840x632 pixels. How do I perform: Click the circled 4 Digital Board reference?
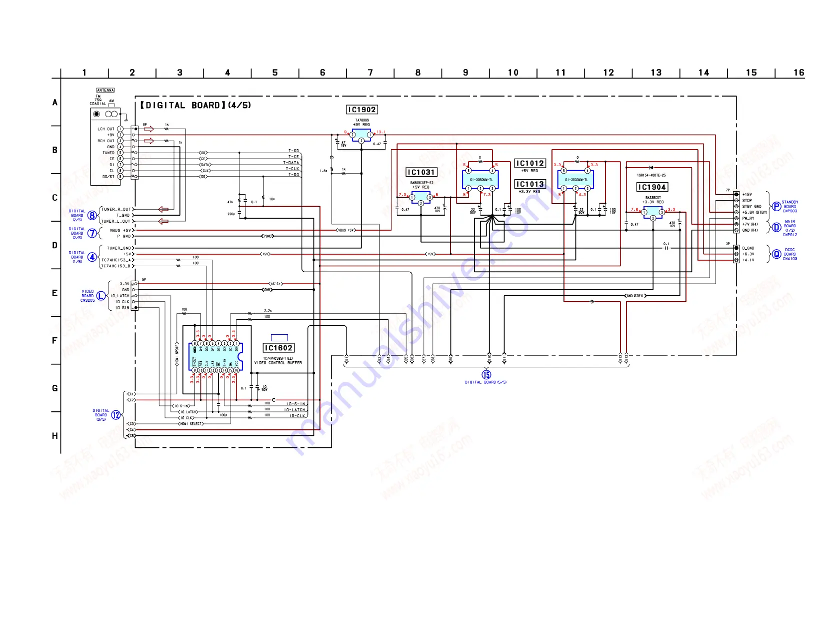(x=92, y=257)
